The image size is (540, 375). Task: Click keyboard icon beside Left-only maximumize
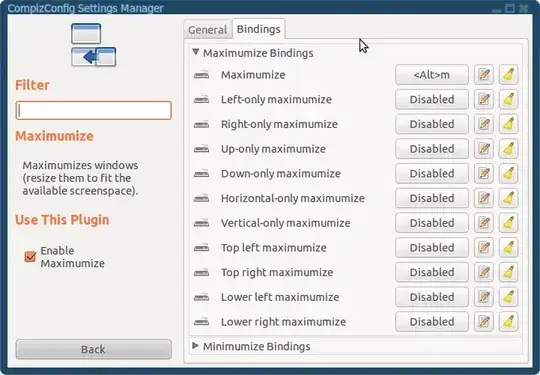pyautogui.click(x=201, y=100)
